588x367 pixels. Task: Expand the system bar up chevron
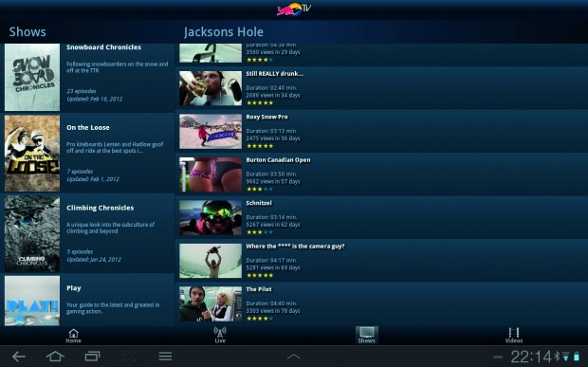click(x=294, y=357)
